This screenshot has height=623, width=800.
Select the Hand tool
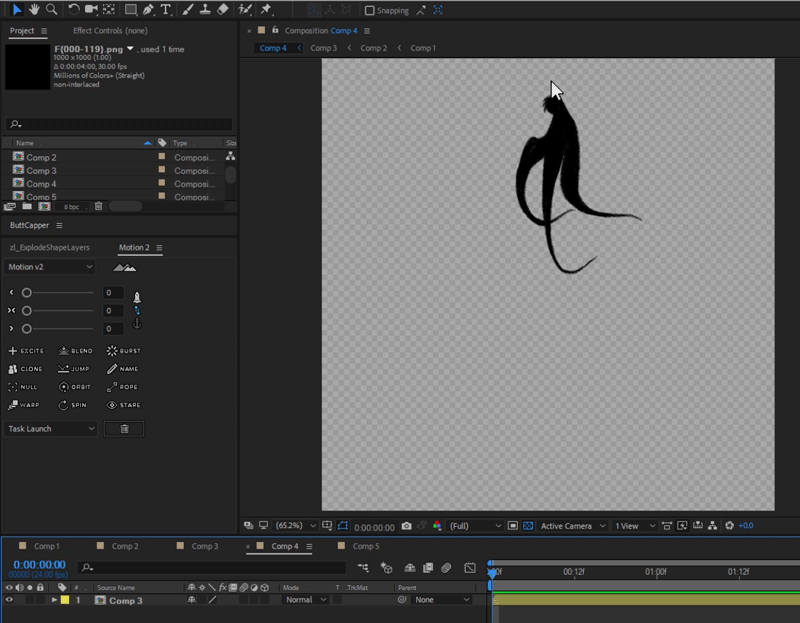[34, 9]
